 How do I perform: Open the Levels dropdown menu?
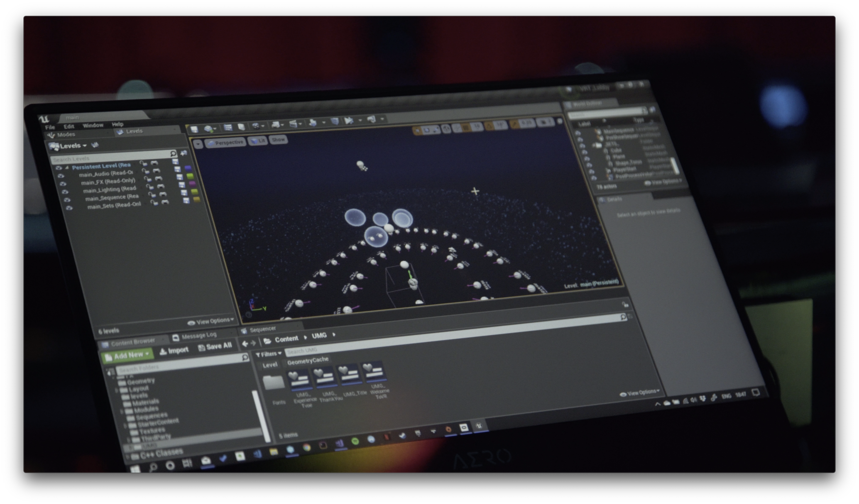pyautogui.click(x=69, y=146)
